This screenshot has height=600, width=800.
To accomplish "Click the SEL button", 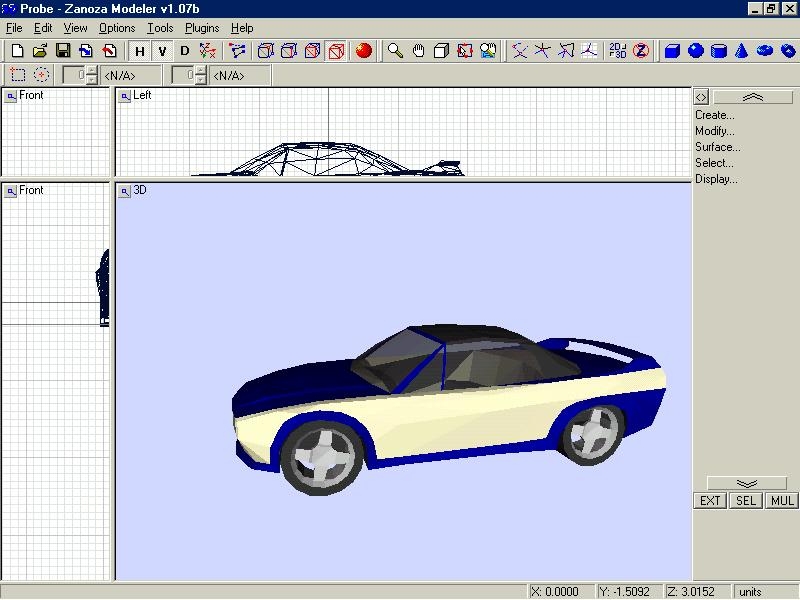I will coord(745,501).
